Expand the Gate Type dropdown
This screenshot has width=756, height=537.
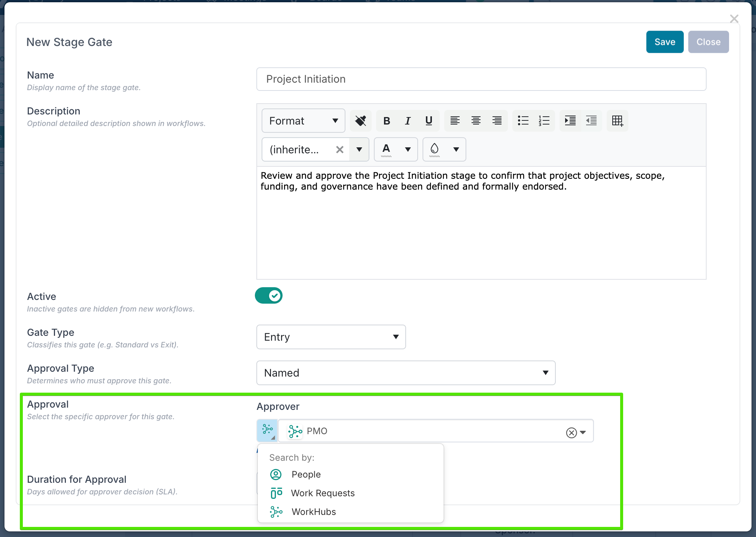pyautogui.click(x=331, y=337)
